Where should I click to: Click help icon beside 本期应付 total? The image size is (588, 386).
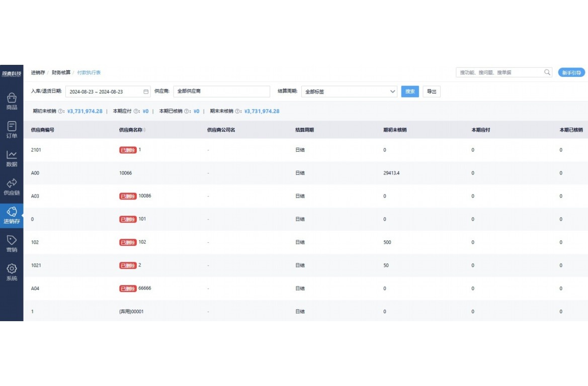pyautogui.click(x=136, y=112)
